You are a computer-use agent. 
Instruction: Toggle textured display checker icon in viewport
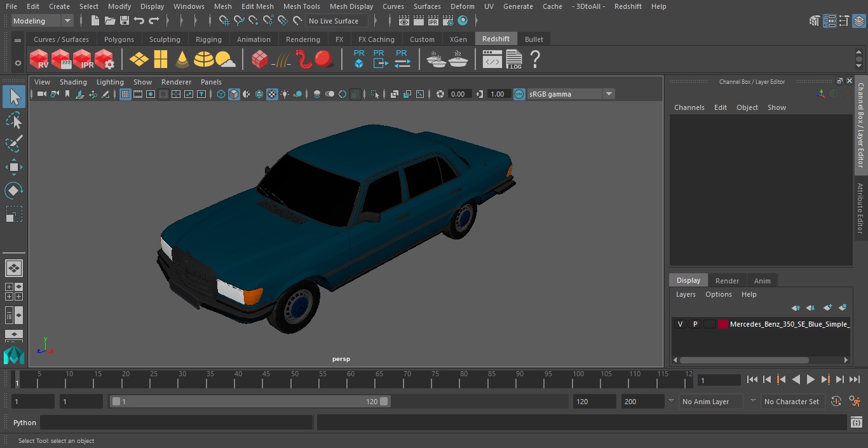[272, 94]
